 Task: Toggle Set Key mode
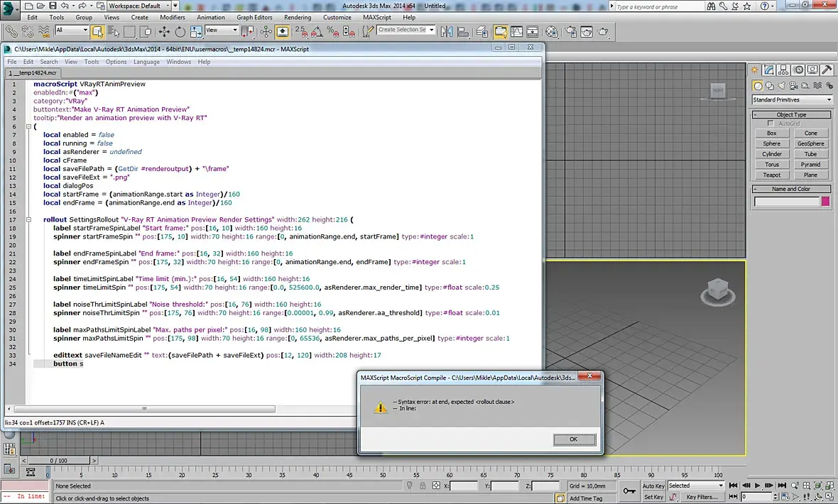pyautogui.click(x=653, y=497)
